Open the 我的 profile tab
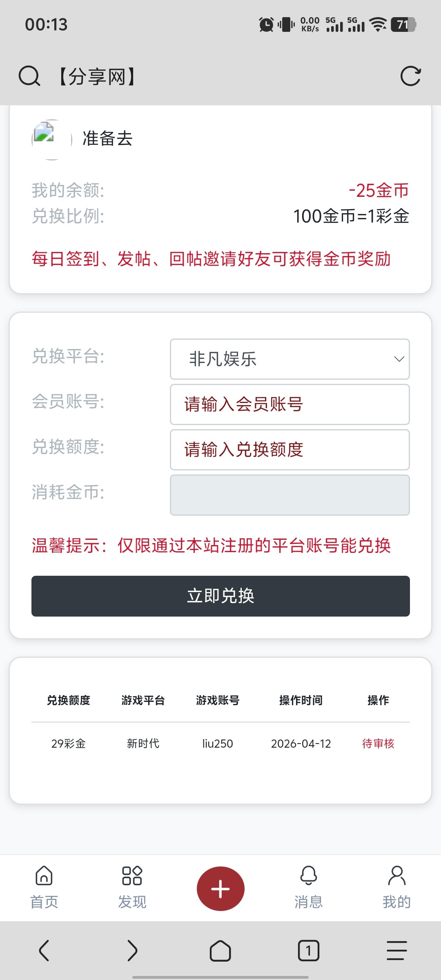This screenshot has height=980, width=441. (x=396, y=888)
